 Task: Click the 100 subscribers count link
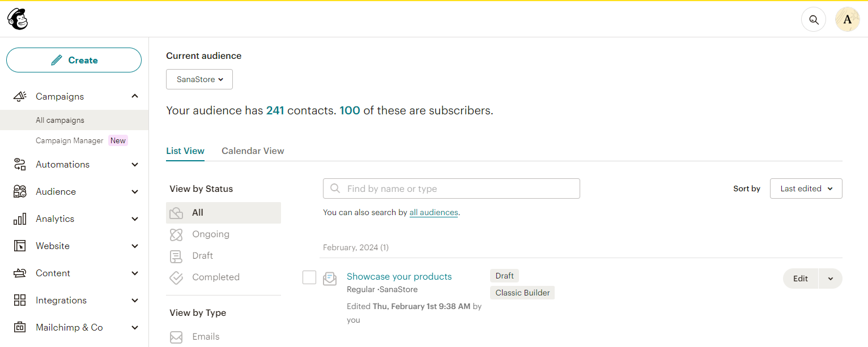[x=350, y=110]
